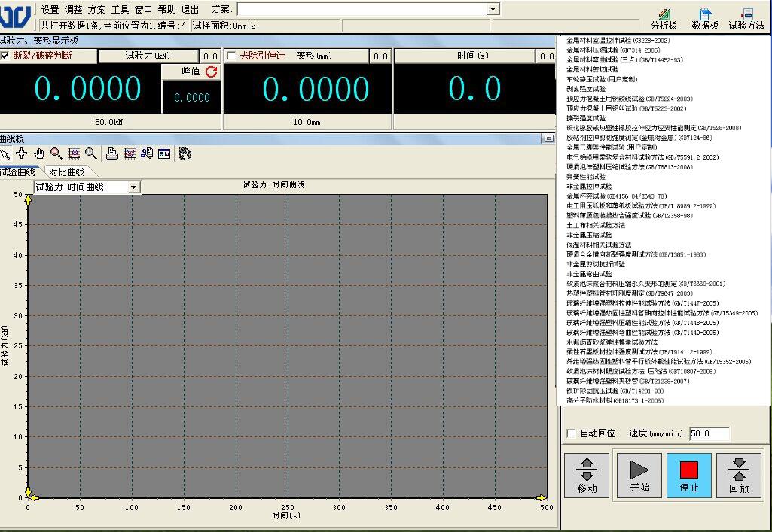Click the 开始 start button

(639, 476)
